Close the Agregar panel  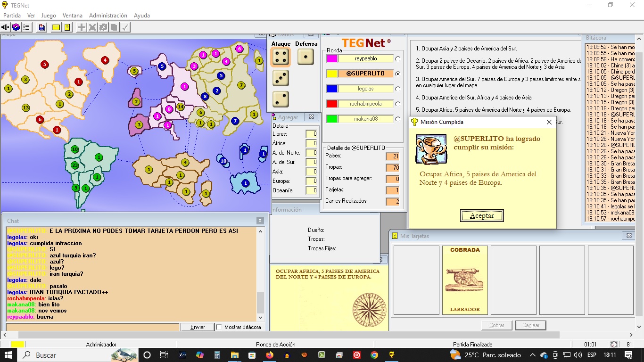(311, 117)
